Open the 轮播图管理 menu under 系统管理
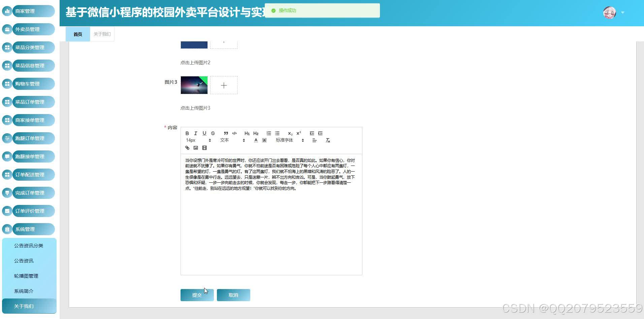Image resolution: width=644 pixels, height=319 pixels. (26, 276)
